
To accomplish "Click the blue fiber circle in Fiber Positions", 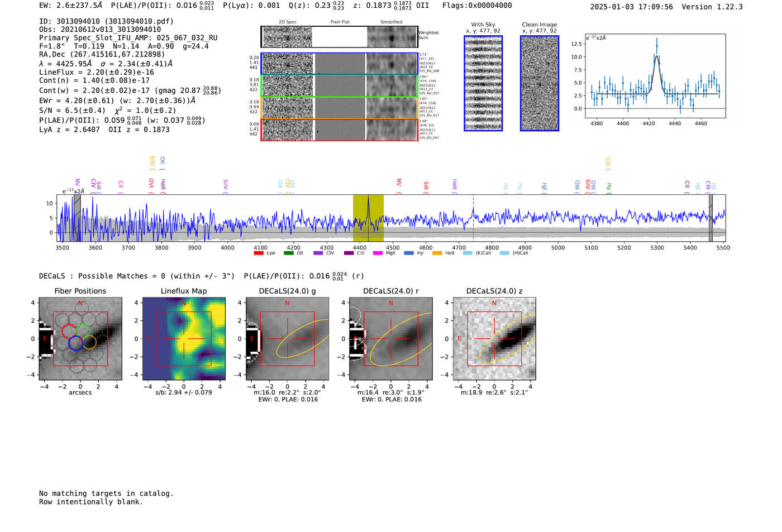I will point(76,343).
